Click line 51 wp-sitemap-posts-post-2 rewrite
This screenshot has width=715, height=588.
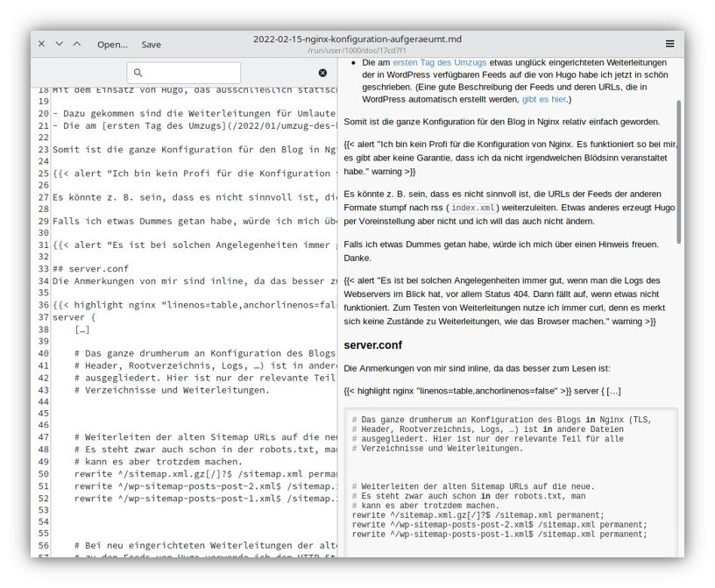click(205, 486)
